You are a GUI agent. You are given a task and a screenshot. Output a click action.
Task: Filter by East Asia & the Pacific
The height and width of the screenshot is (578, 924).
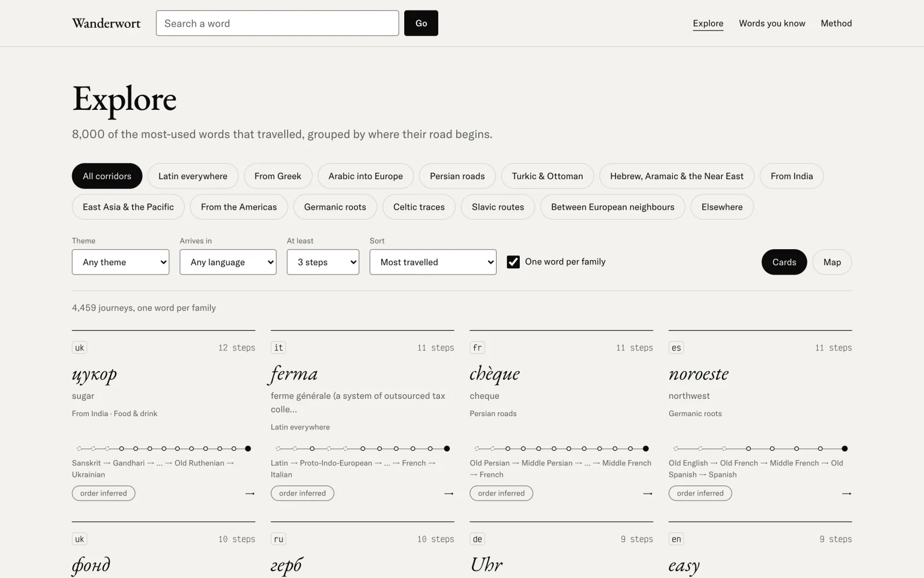[x=128, y=207]
